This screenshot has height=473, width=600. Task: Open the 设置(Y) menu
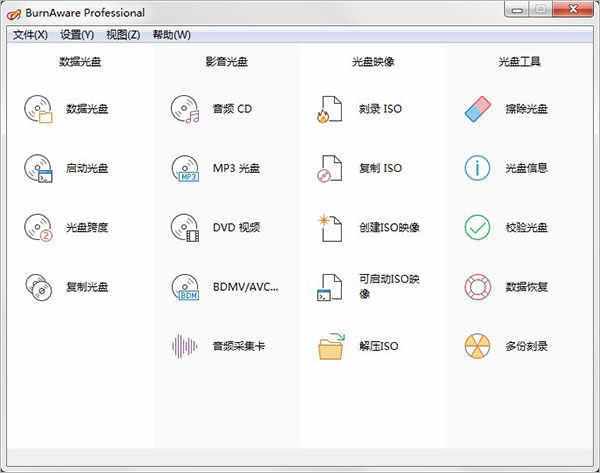[77, 35]
